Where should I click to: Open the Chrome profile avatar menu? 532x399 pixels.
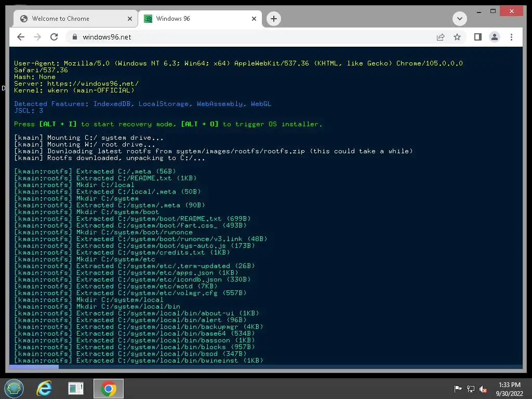tap(495, 37)
